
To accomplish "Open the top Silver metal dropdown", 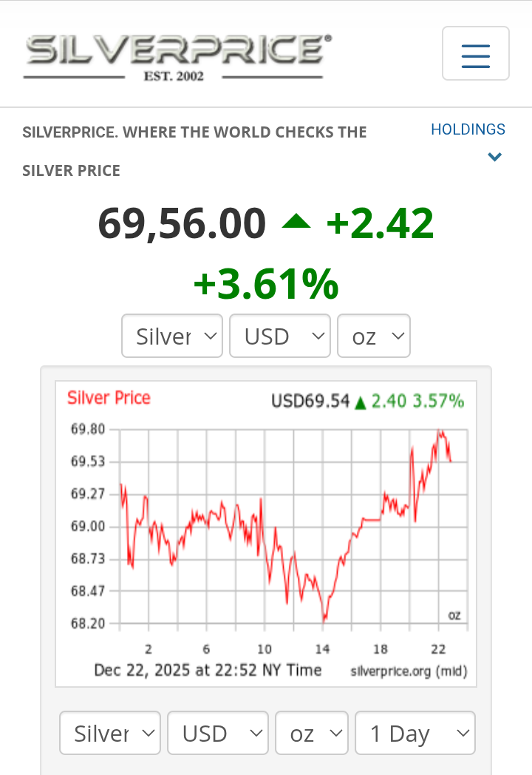I will [x=172, y=336].
